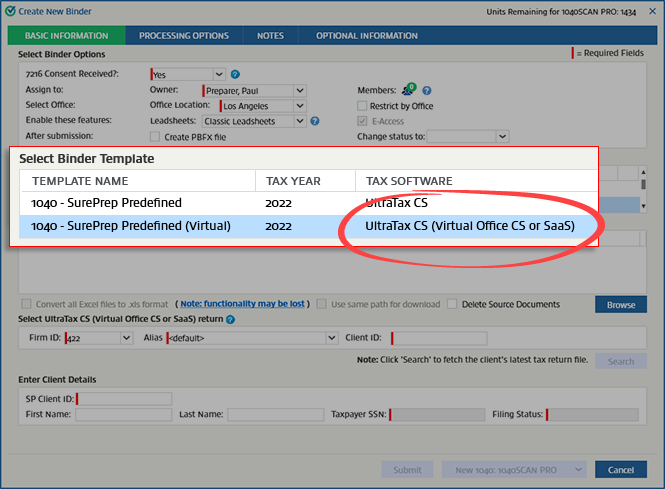Switch to the Processing Options tab
The height and width of the screenshot is (489, 665).
(183, 36)
